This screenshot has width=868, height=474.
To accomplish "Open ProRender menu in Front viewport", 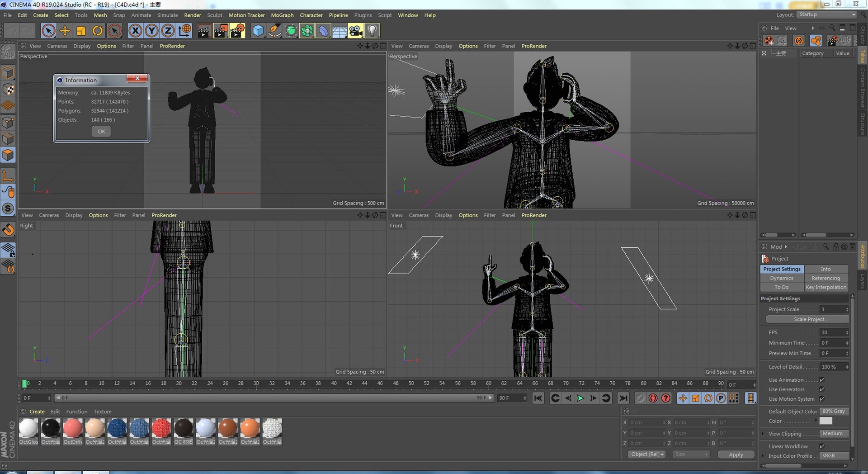I will pos(534,215).
